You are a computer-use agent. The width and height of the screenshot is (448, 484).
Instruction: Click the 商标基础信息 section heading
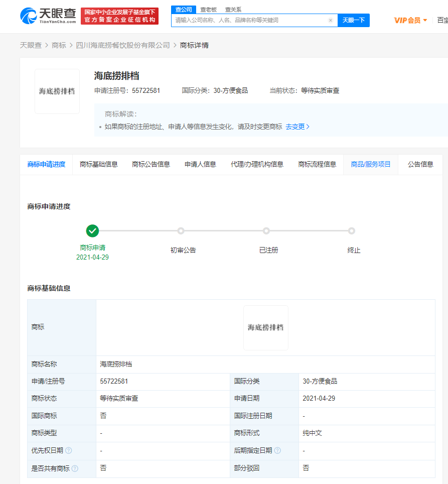[49, 289]
